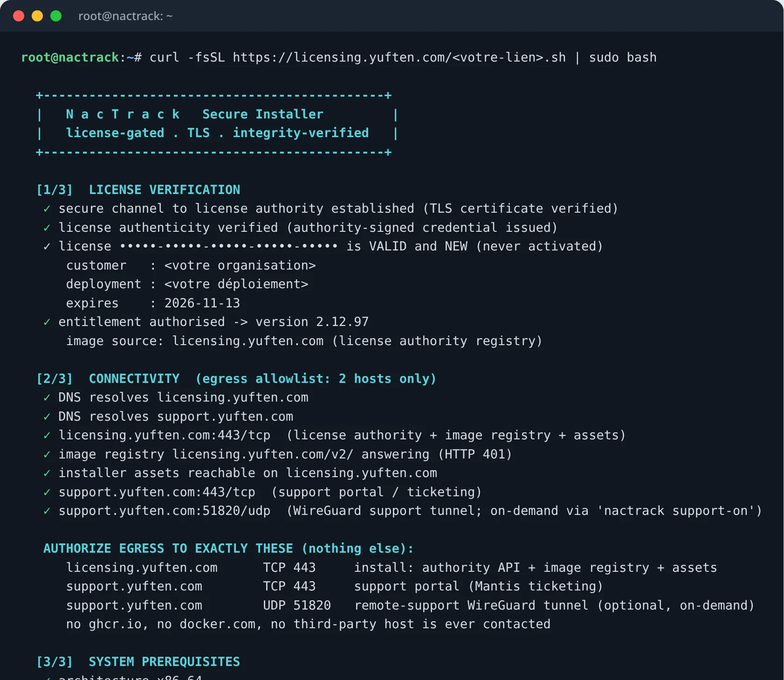Viewport: 784px width, 680px height.
Task: Click 'sudo bash' at the end of the command
Action: pos(623,57)
